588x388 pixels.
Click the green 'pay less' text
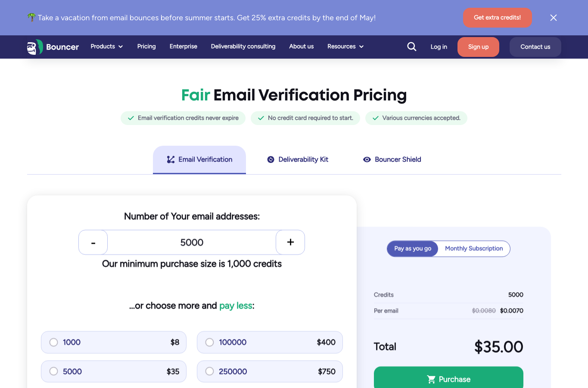(x=236, y=306)
